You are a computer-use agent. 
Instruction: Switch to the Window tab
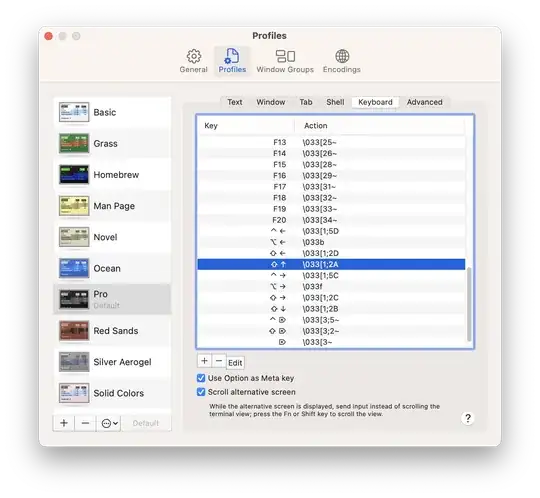point(271,102)
